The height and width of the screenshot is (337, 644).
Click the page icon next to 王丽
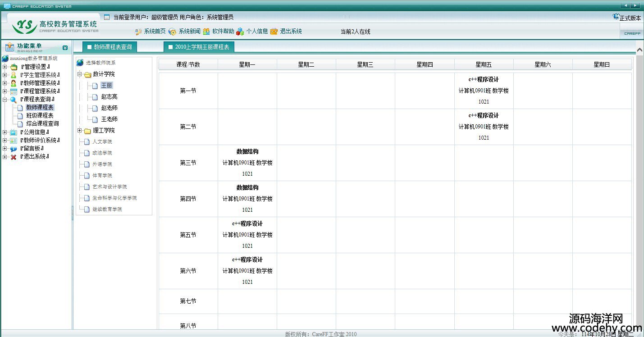click(95, 86)
